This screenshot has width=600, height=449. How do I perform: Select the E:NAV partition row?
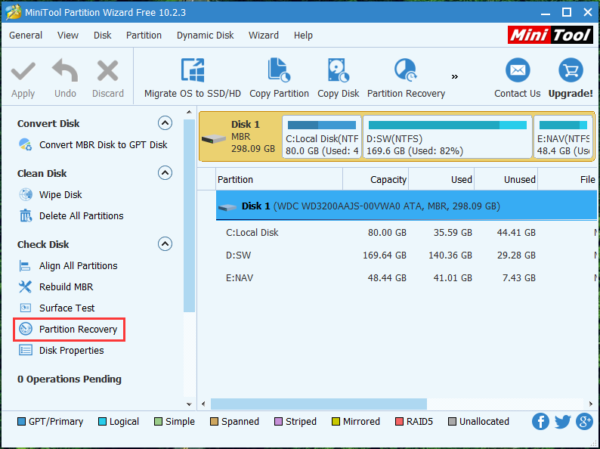pos(408,278)
